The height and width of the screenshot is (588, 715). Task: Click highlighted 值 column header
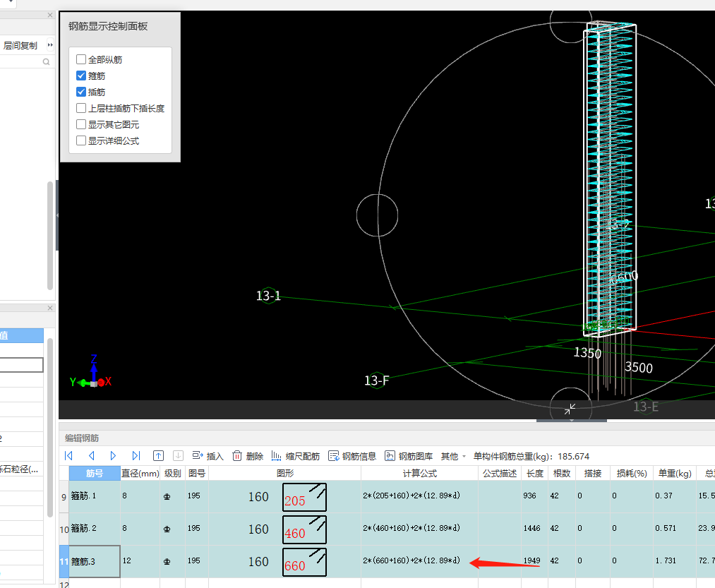point(21,336)
